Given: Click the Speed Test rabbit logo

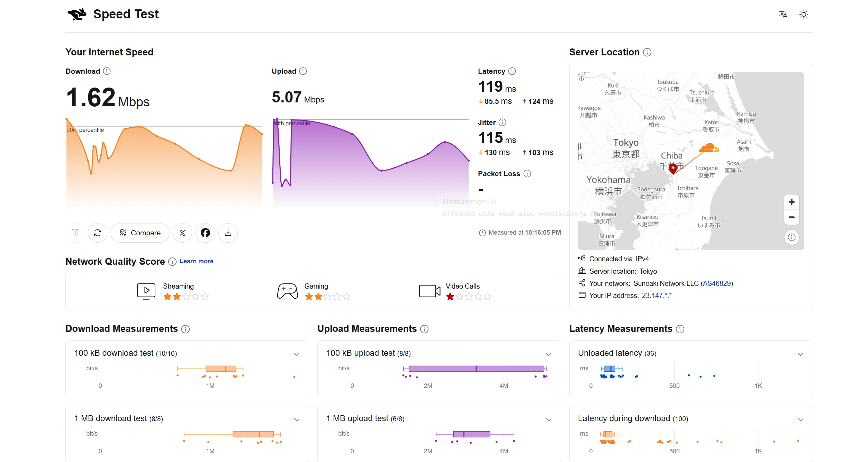Looking at the screenshot, I should pos(77,14).
